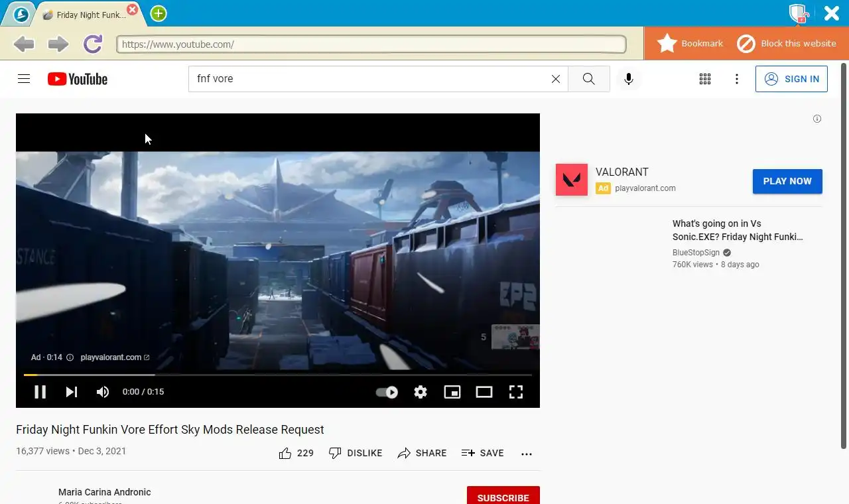
Task: Click Block this website button
Action: [787, 44]
